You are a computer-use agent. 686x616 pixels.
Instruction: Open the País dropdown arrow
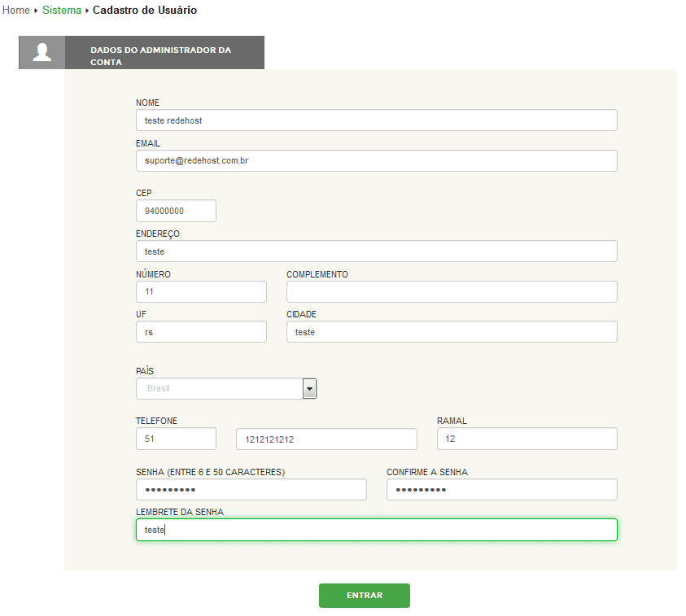[x=309, y=389]
